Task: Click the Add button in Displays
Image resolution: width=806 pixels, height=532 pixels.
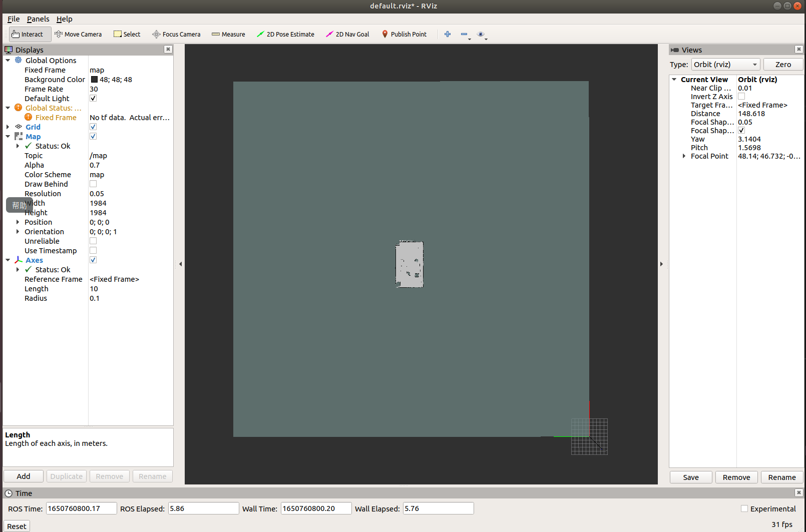Action: [x=23, y=476]
